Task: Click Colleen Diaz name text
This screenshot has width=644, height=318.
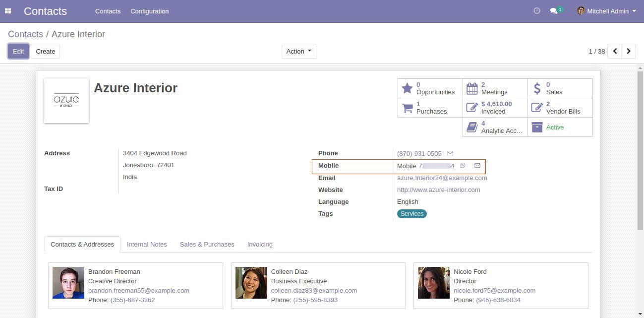Action: coord(289,271)
